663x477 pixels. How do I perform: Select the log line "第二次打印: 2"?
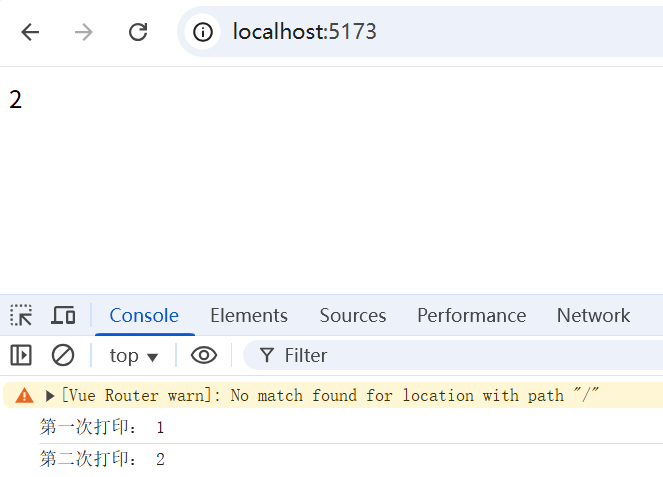[102, 459]
